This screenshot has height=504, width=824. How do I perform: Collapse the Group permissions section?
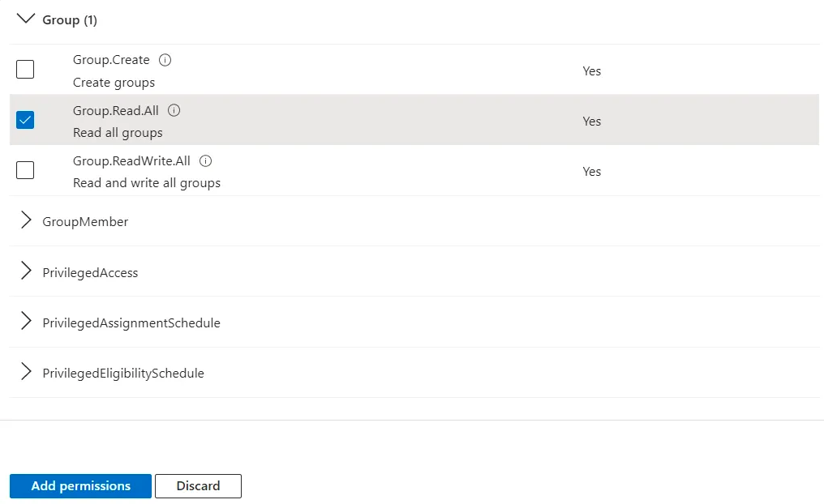click(25, 18)
